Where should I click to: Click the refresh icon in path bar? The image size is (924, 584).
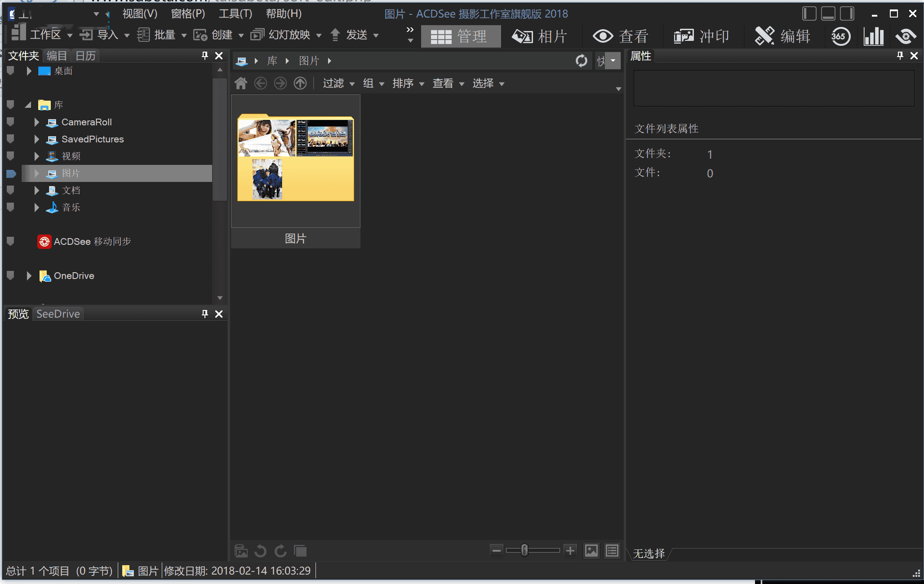coord(581,61)
